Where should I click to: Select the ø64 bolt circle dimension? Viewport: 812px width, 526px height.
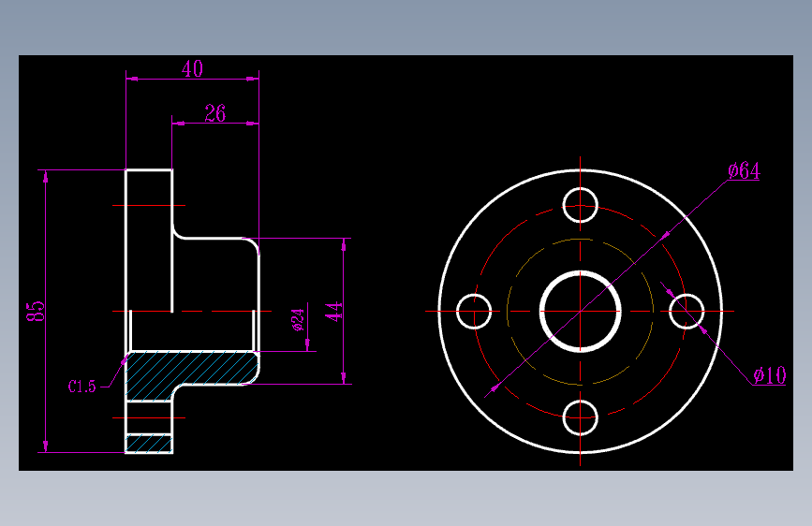point(745,171)
